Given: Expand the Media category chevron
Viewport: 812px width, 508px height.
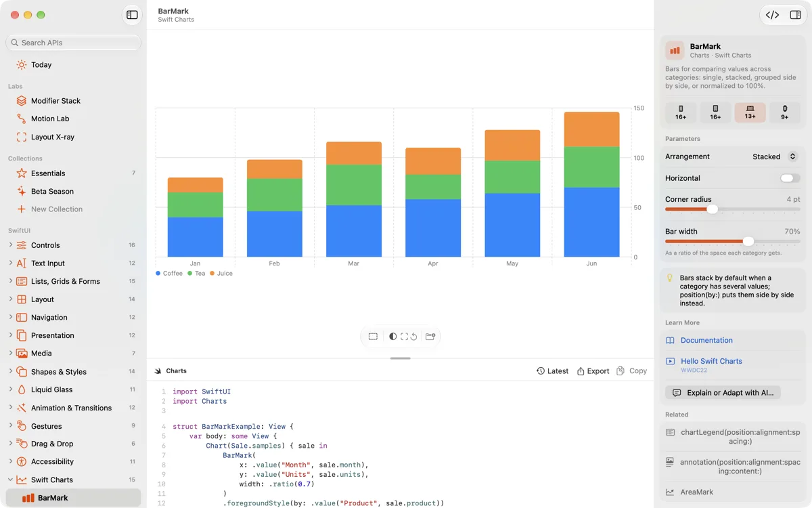Looking at the screenshot, I should coord(10,354).
